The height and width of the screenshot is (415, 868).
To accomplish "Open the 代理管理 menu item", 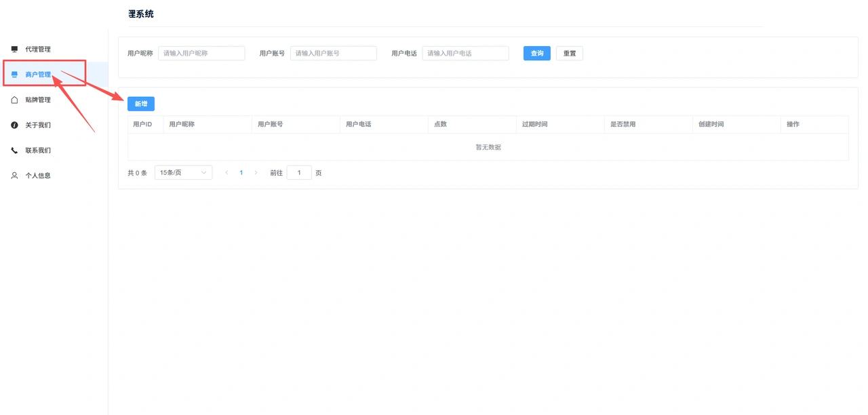I will point(54,50).
